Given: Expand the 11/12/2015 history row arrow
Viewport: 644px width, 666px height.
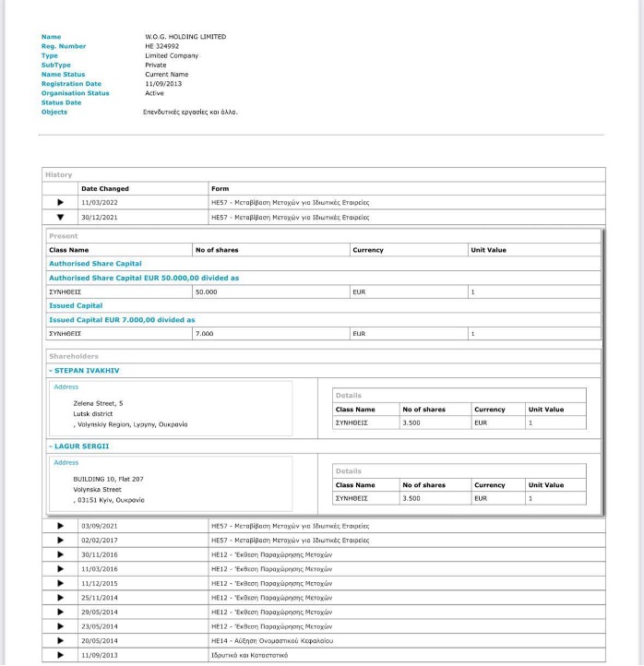Looking at the screenshot, I should [61, 583].
